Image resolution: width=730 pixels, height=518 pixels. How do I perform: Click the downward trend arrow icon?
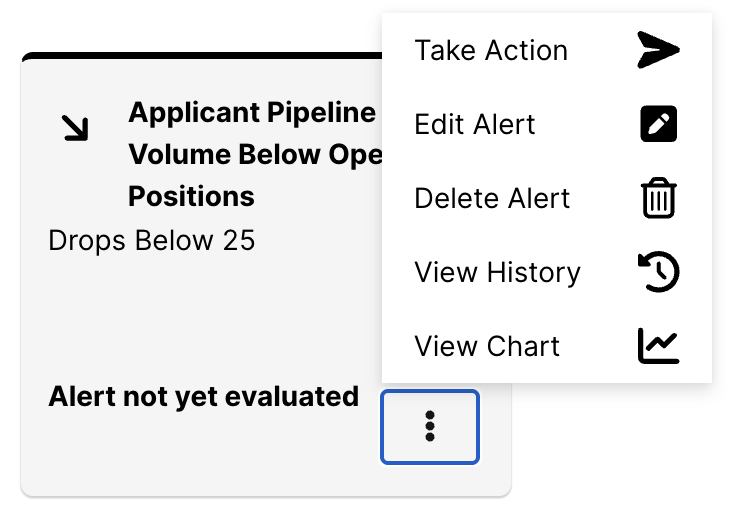tap(74, 127)
